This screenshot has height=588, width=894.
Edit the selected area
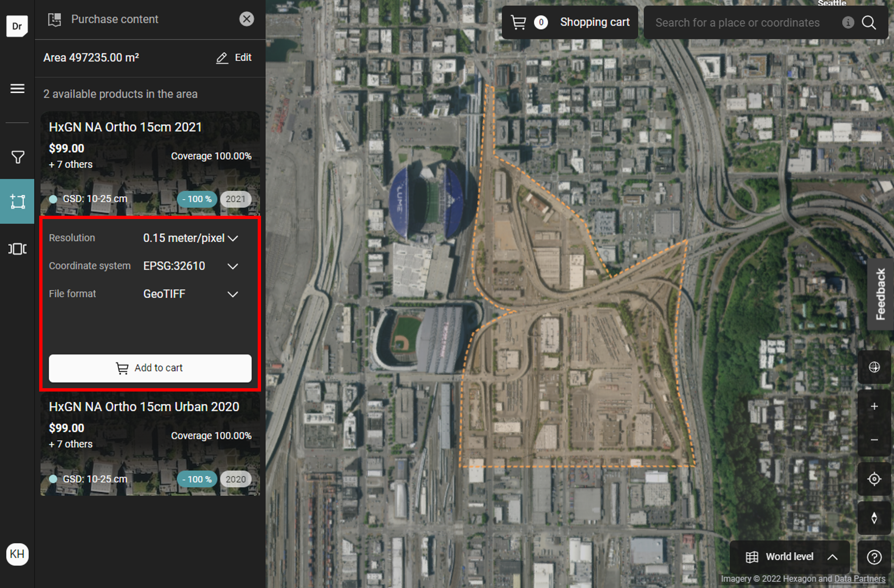coord(234,57)
